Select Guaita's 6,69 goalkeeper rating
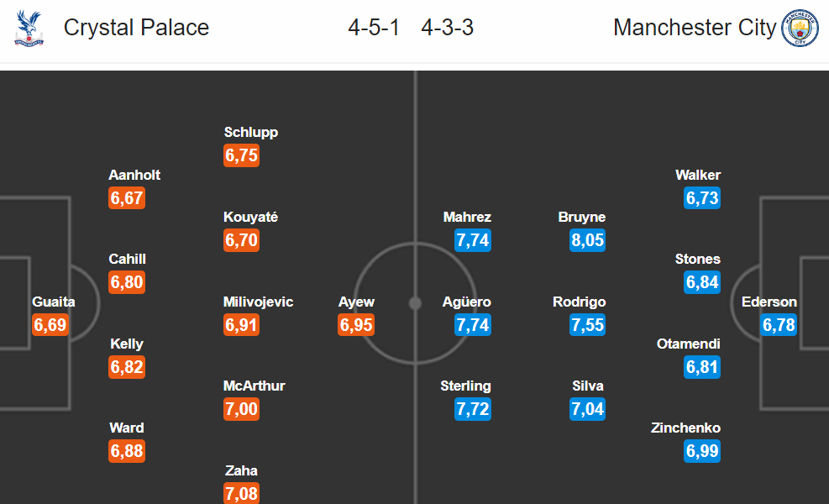This screenshot has width=829, height=504. (50, 325)
